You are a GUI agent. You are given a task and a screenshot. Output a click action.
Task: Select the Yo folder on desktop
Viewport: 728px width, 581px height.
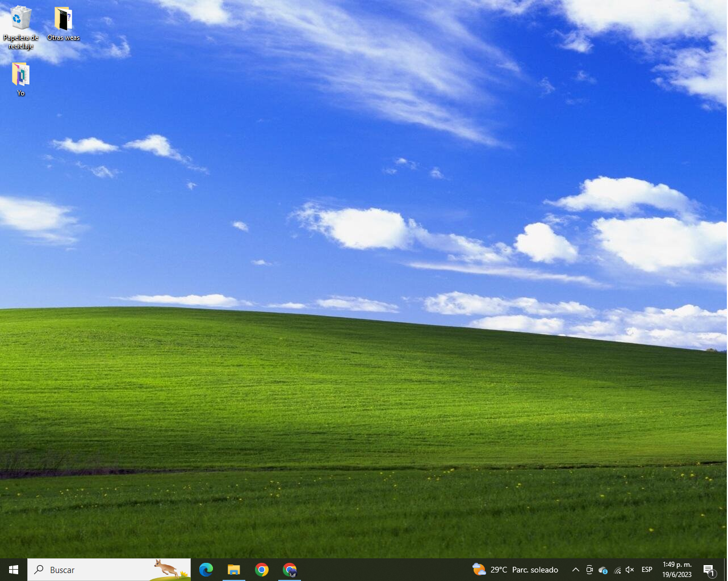click(x=20, y=79)
